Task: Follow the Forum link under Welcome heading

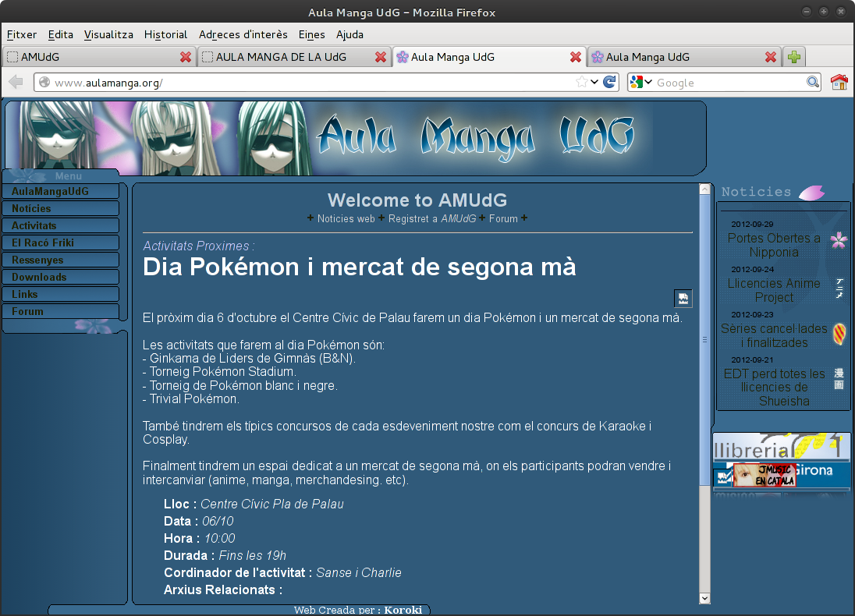Action: click(503, 218)
